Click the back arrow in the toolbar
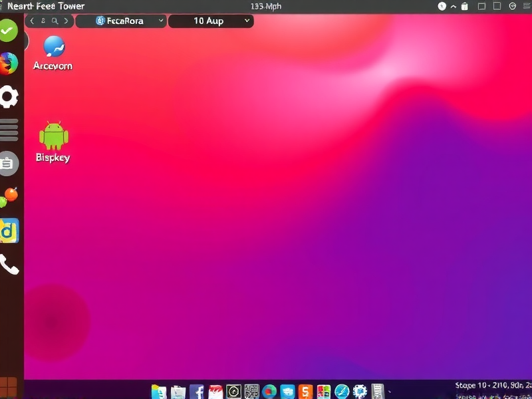The height and width of the screenshot is (399, 532). click(x=32, y=21)
